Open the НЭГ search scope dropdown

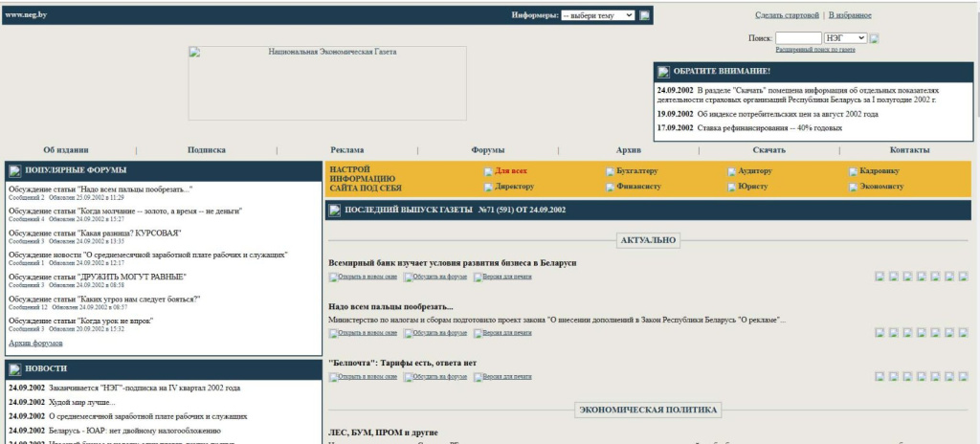coord(846,38)
